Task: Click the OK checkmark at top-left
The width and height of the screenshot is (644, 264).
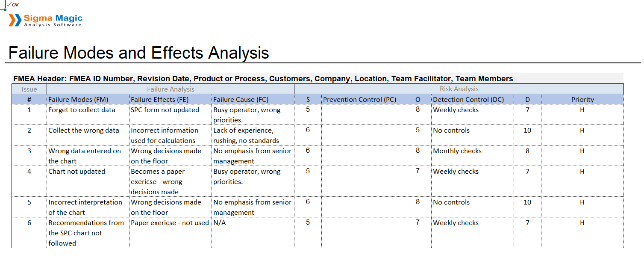Action: coord(13,5)
